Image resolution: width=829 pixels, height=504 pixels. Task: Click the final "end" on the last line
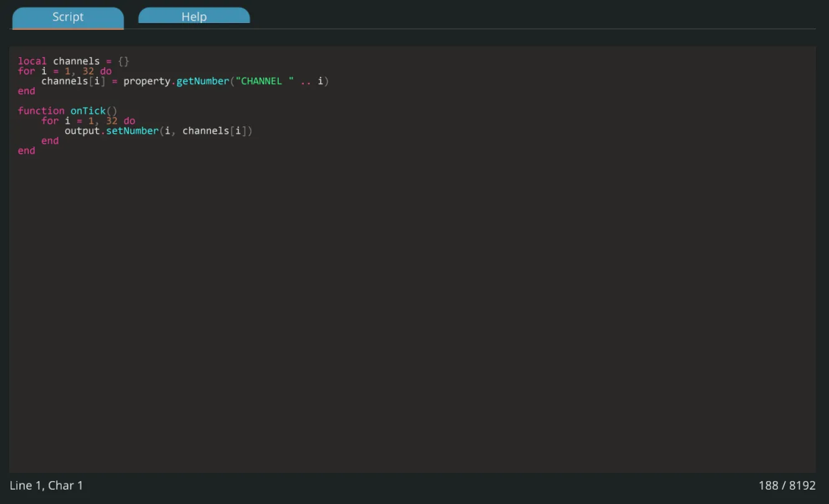(x=26, y=151)
